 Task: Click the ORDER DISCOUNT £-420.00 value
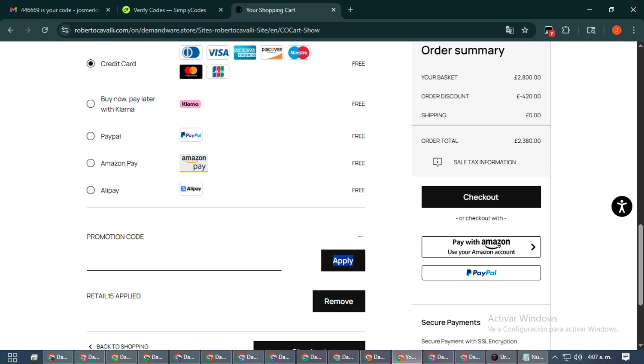click(529, 96)
